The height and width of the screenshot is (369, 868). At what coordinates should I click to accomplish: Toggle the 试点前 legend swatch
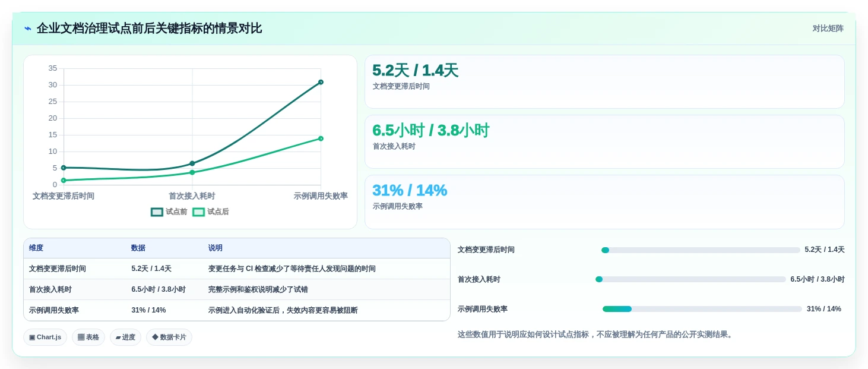pos(157,212)
